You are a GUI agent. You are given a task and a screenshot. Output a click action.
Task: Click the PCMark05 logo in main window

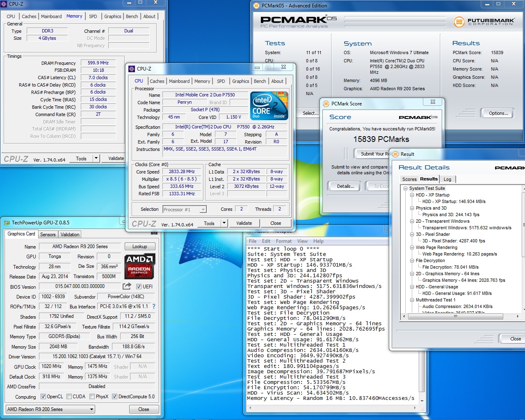click(x=299, y=22)
